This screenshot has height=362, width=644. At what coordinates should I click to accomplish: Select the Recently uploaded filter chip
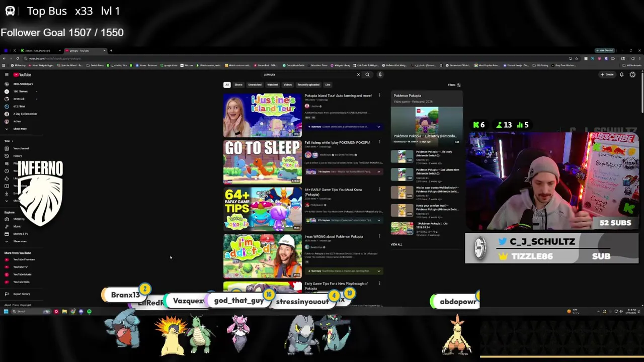[x=308, y=85]
